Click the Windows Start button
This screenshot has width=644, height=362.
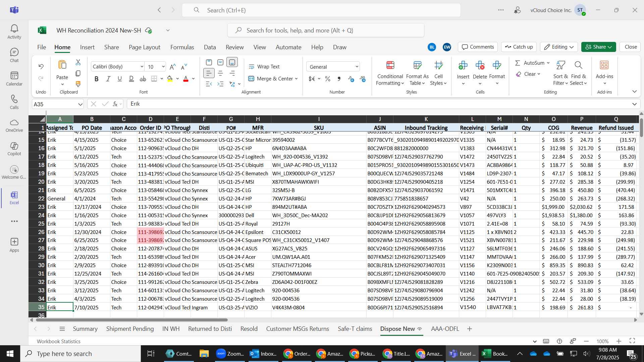10,354
